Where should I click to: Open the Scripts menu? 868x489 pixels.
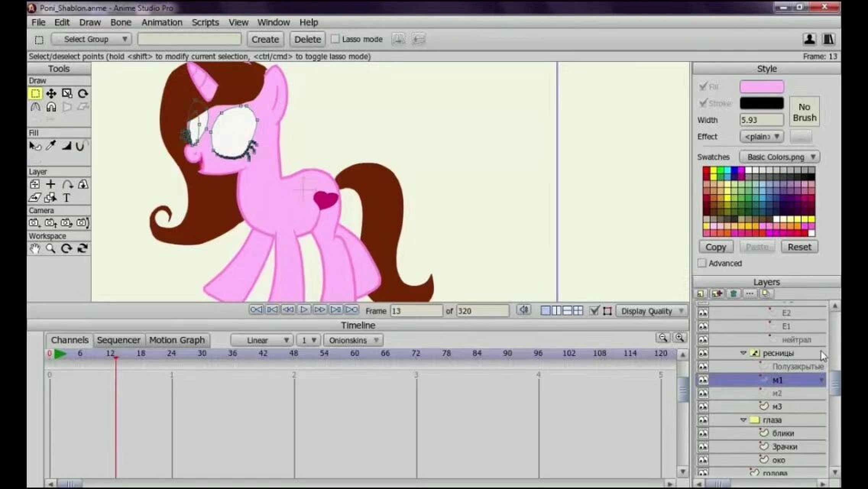(x=205, y=22)
